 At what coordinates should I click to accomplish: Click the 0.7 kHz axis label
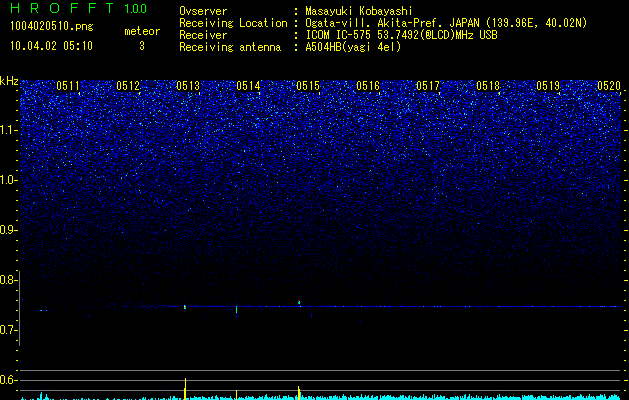click(7, 330)
